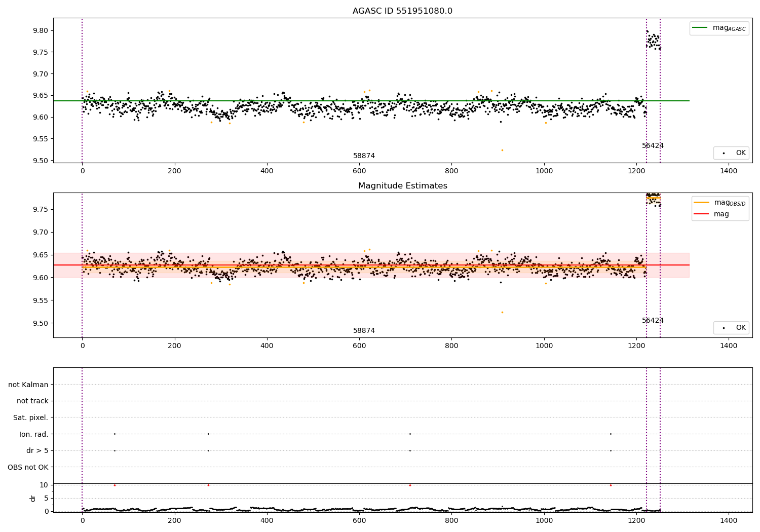Click the 'dr > 5' flag dot near x=270
The height and width of the screenshot is (532, 760).
pyautogui.click(x=208, y=450)
